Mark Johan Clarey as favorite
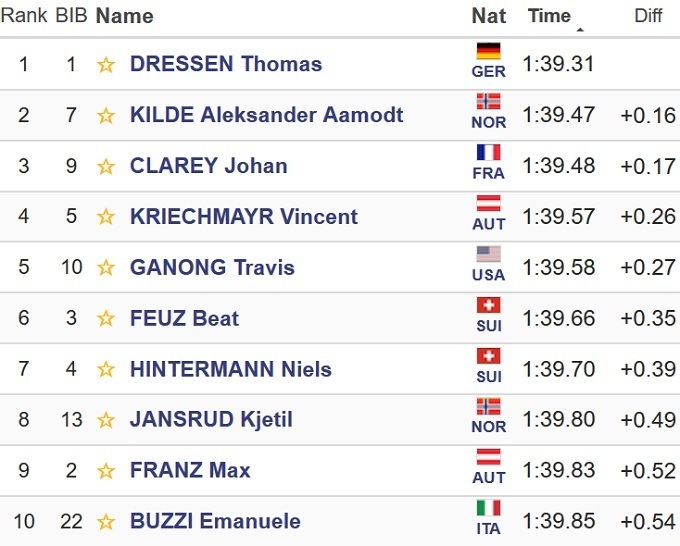Image resolution: width=680 pixels, height=546 pixels. pyautogui.click(x=106, y=167)
